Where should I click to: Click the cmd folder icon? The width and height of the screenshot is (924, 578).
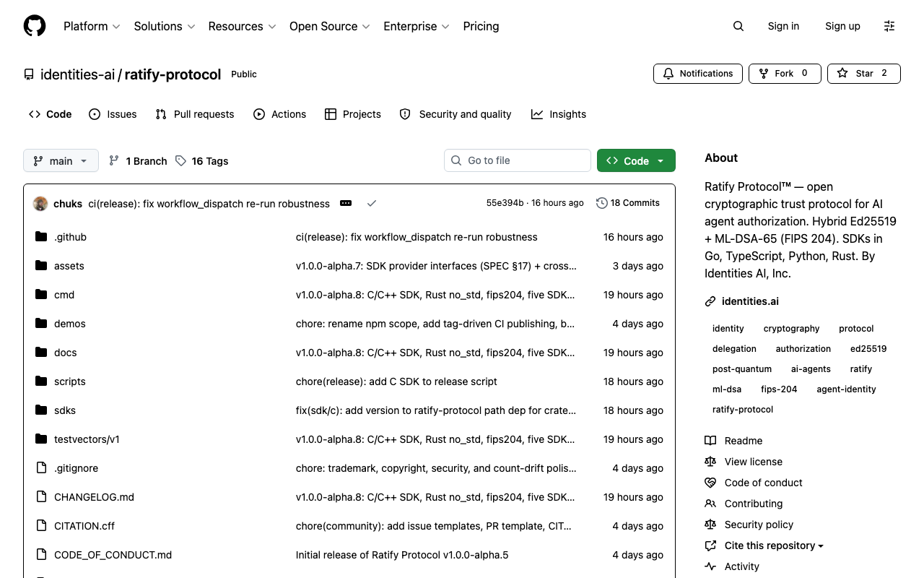coord(41,294)
